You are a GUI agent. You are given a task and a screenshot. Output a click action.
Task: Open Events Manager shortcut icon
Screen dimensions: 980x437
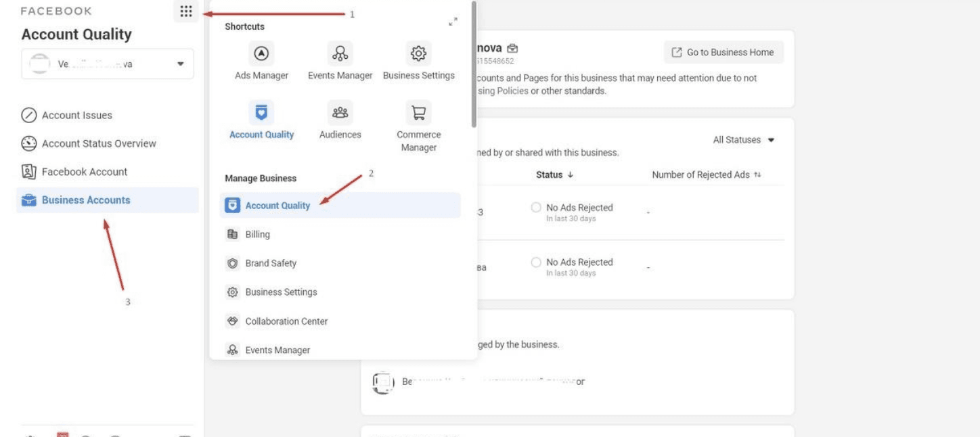coord(340,53)
